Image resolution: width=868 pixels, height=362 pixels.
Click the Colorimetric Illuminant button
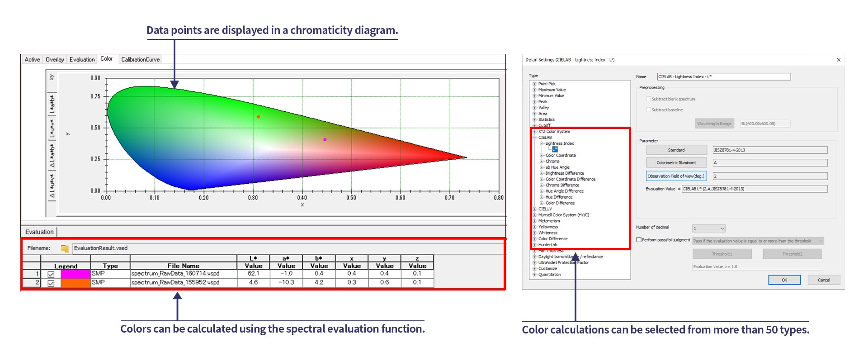(676, 163)
